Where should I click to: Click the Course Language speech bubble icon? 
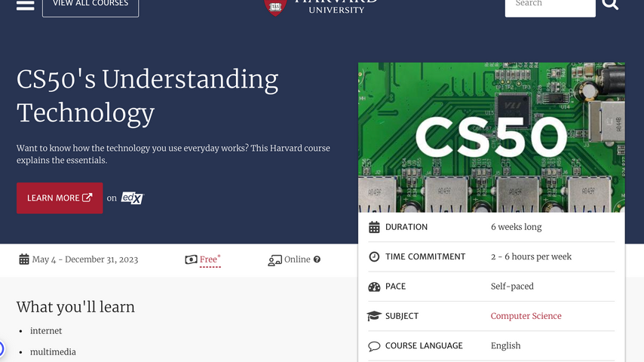point(374,346)
